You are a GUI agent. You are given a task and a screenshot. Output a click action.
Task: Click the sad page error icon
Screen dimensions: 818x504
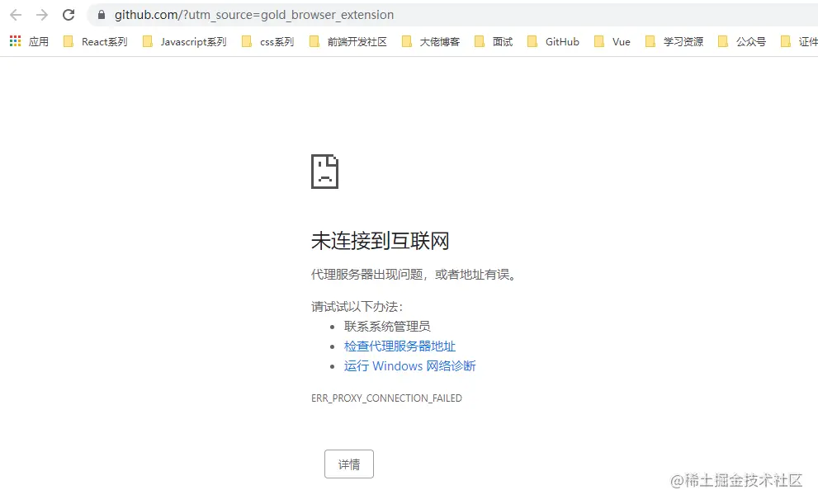click(x=324, y=172)
